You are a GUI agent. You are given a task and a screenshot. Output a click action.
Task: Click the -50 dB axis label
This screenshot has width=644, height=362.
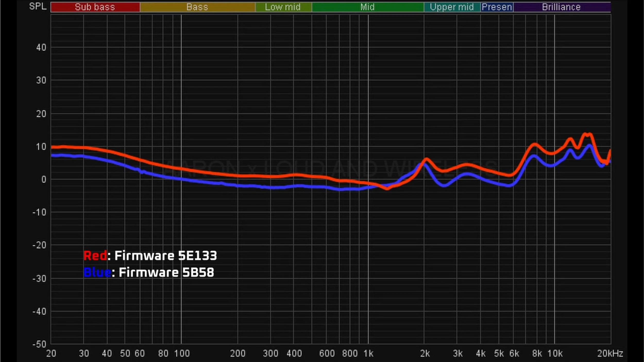pyautogui.click(x=39, y=344)
